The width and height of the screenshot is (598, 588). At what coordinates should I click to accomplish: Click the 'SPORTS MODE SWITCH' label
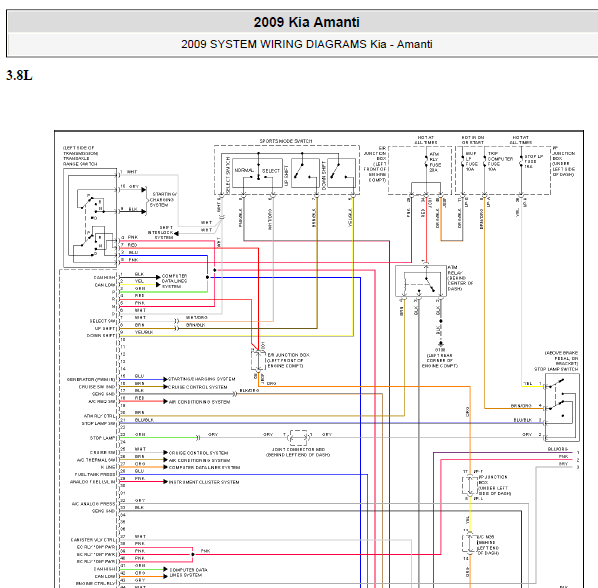point(286,141)
